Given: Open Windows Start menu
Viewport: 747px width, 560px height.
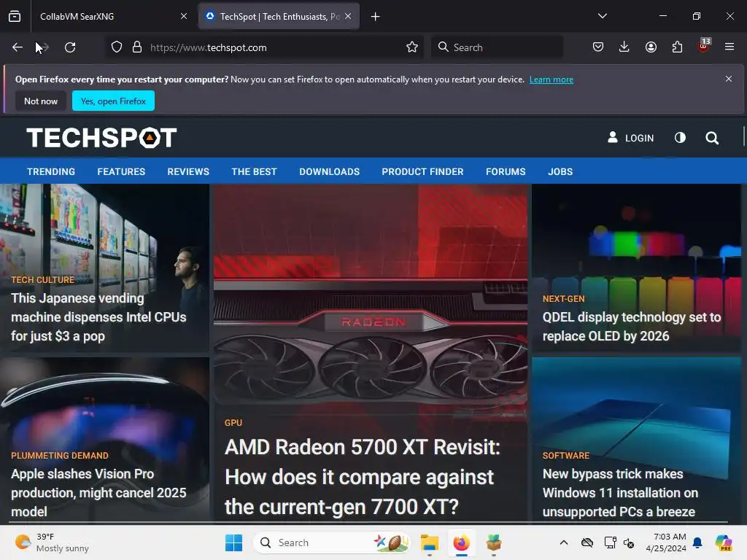Looking at the screenshot, I should [233, 542].
